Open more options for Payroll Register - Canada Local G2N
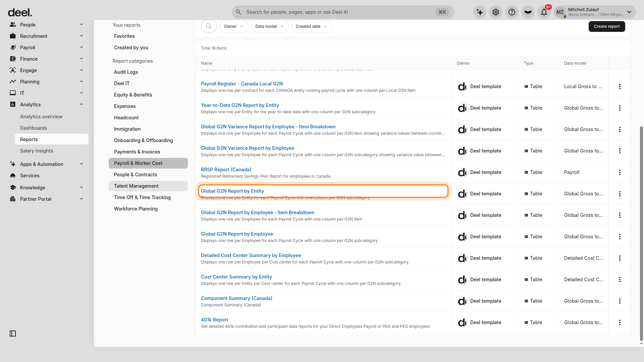This screenshot has height=362, width=644. (x=620, y=86)
